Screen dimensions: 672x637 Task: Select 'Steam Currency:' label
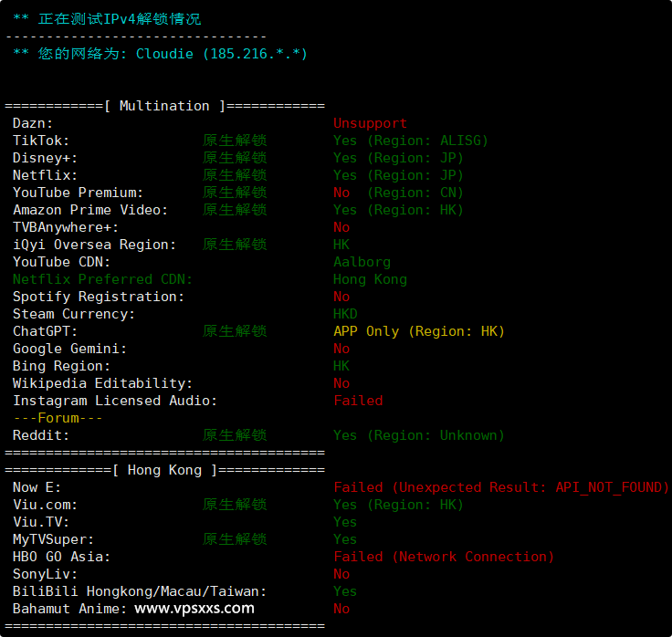[x=74, y=314]
